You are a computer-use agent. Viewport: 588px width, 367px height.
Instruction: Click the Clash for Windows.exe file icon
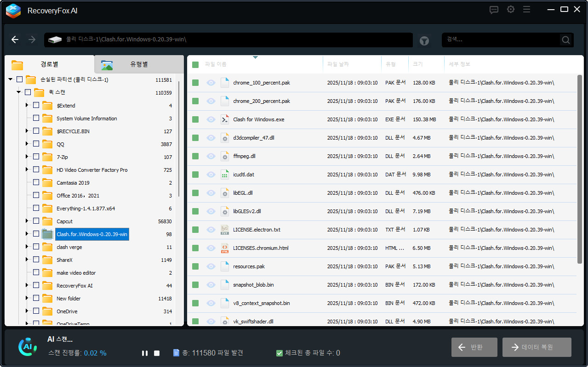[224, 119]
